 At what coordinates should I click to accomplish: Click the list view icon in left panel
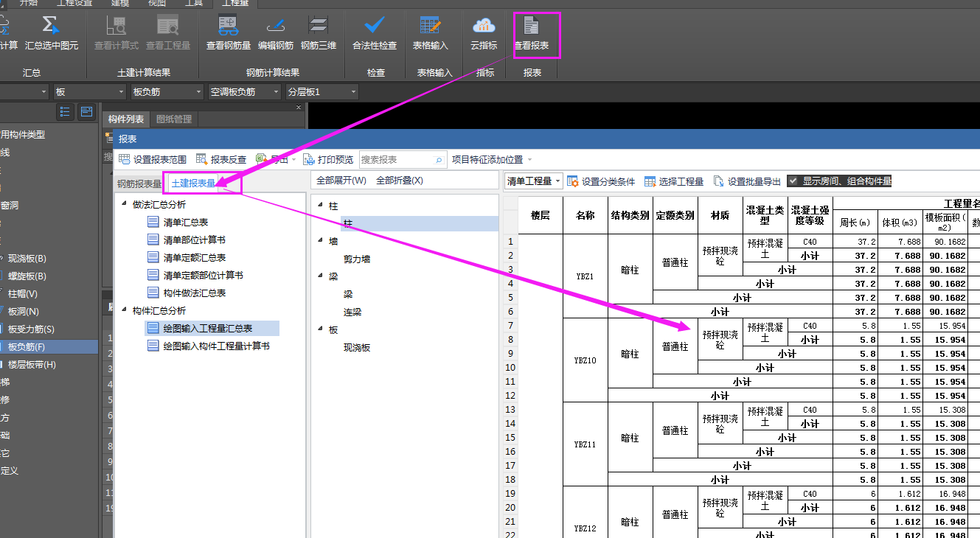coord(66,111)
